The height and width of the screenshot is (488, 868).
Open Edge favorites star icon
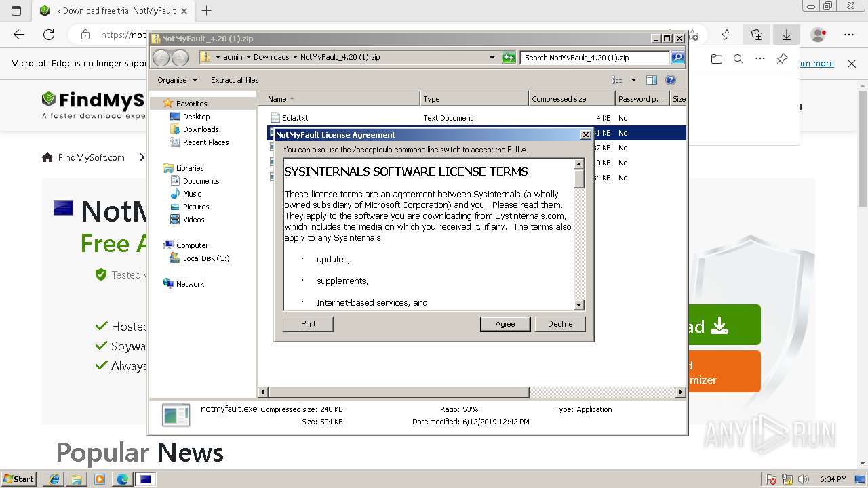[x=727, y=35]
